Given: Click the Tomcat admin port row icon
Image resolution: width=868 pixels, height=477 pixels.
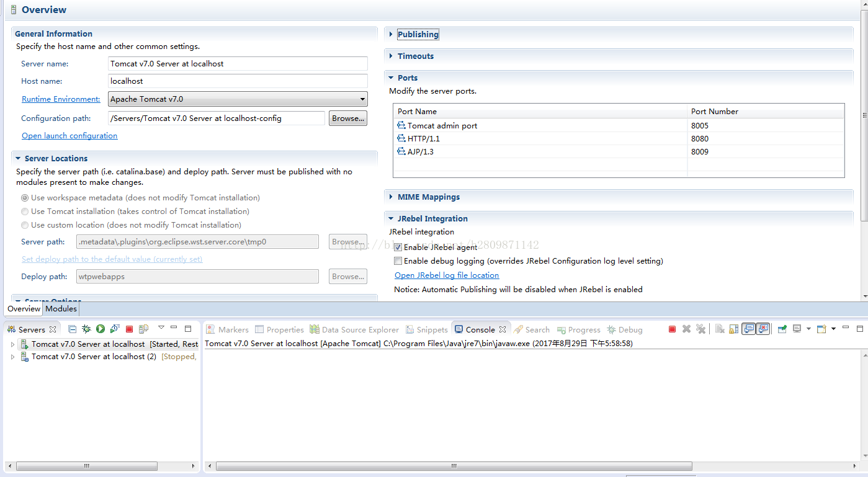Looking at the screenshot, I should tap(401, 125).
